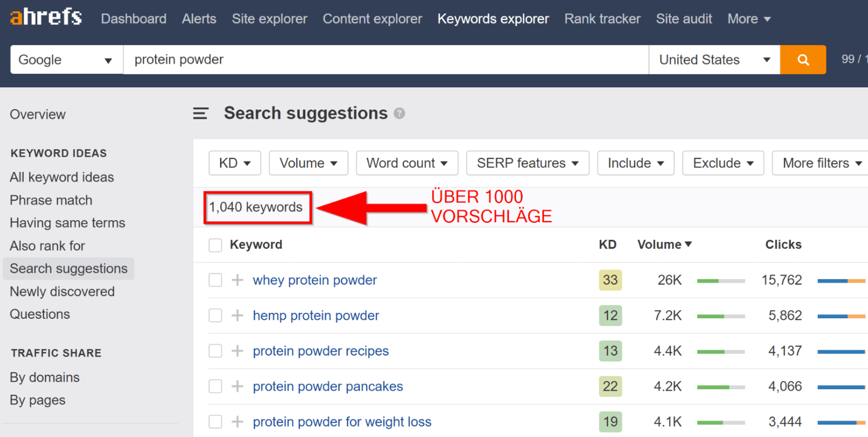Go to Site explorer in top navigation
This screenshot has height=437, width=868.
pos(269,19)
